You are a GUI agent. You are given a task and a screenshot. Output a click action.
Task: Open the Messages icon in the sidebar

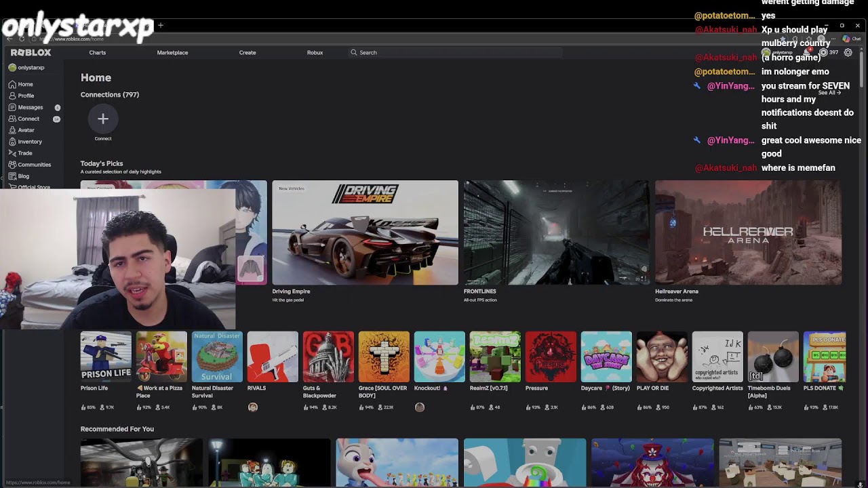tap(12, 107)
